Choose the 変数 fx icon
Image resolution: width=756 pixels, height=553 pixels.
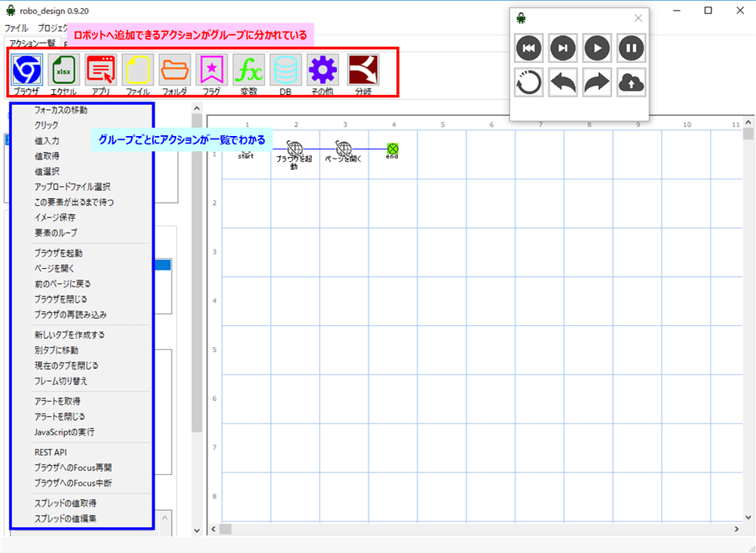pyautogui.click(x=249, y=71)
